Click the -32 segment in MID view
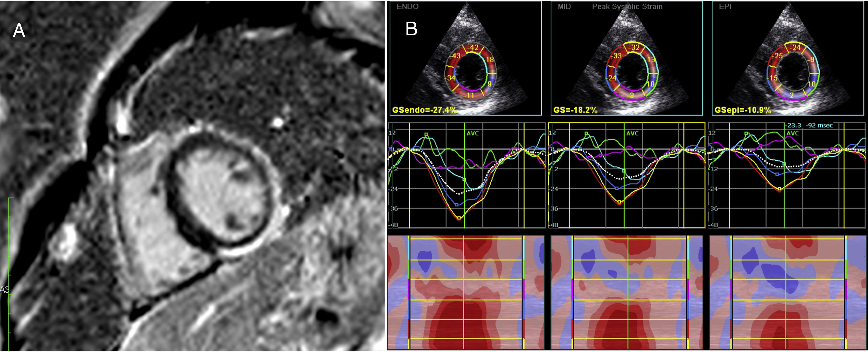This screenshot has width=868, height=352. click(635, 47)
